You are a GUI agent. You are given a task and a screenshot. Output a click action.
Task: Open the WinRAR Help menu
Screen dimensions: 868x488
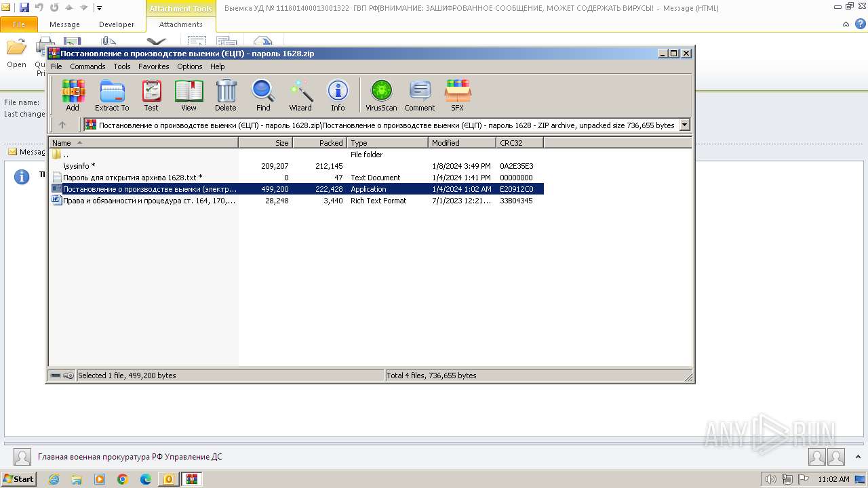(217, 66)
